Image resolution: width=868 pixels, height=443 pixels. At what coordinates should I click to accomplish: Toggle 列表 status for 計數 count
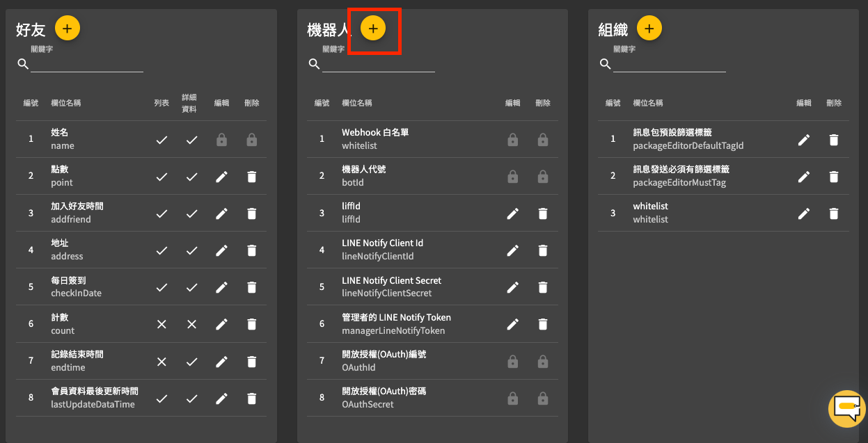coord(161,324)
